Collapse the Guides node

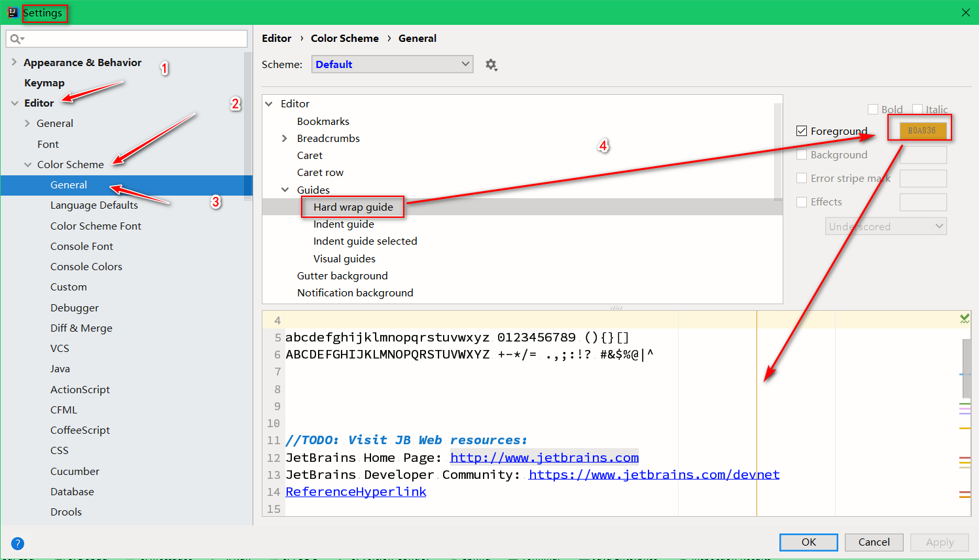(x=285, y=190)
